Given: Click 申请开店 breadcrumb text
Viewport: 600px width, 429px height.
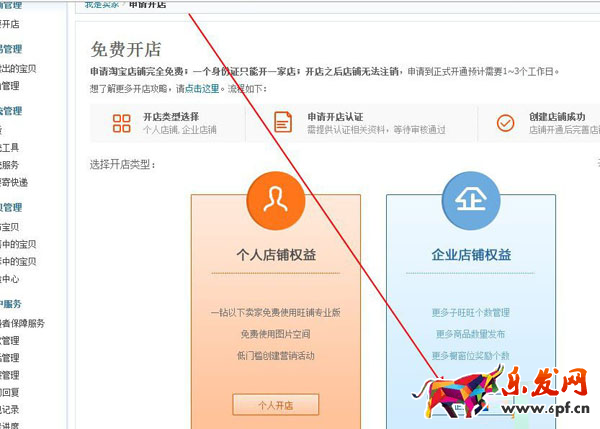Looking at the screenshot, I should pyautogui.click(x=147, y=5).
